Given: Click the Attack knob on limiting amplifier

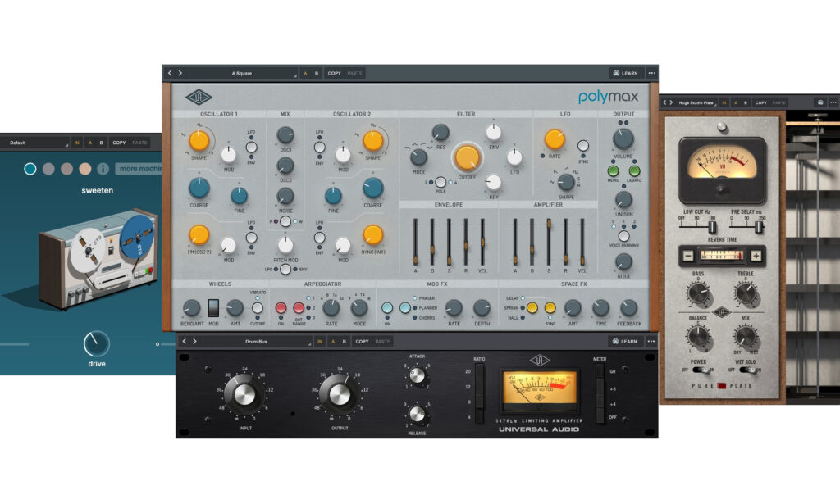Looking at the screenshot, I should pyautogui.click(x=418, y=376).
